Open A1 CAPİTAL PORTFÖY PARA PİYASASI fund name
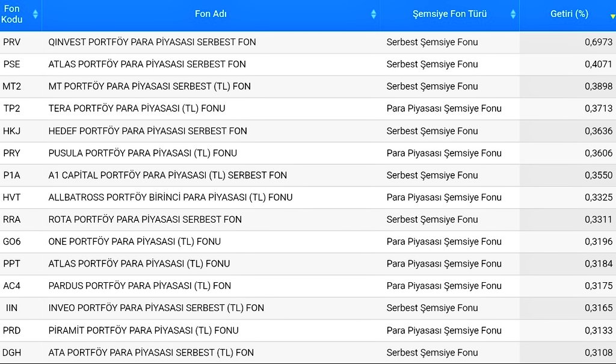 [x=168, y=175]
